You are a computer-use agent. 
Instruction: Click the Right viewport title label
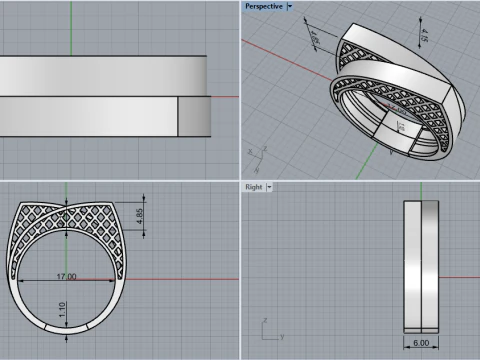click(x=254, y=187)
